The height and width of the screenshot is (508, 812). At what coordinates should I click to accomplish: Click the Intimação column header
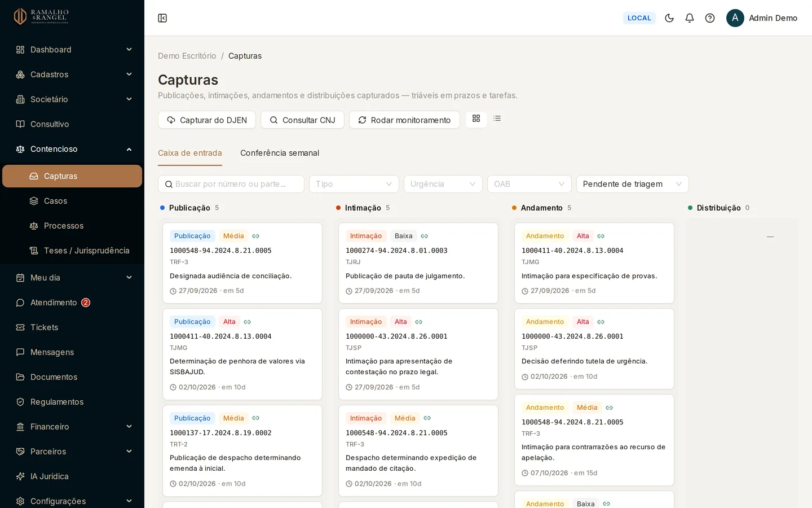point(363,208)
